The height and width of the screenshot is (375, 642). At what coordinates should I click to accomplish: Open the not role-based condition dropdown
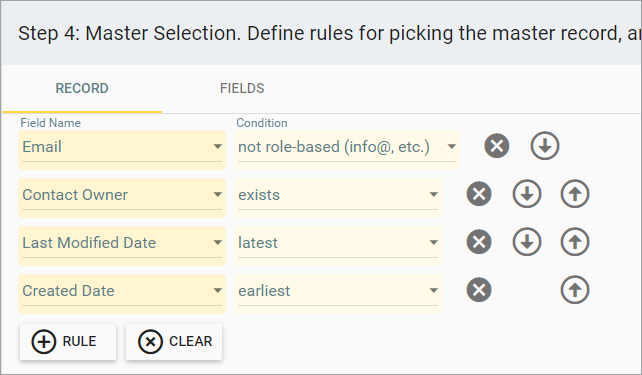click(x=347, y=149)
